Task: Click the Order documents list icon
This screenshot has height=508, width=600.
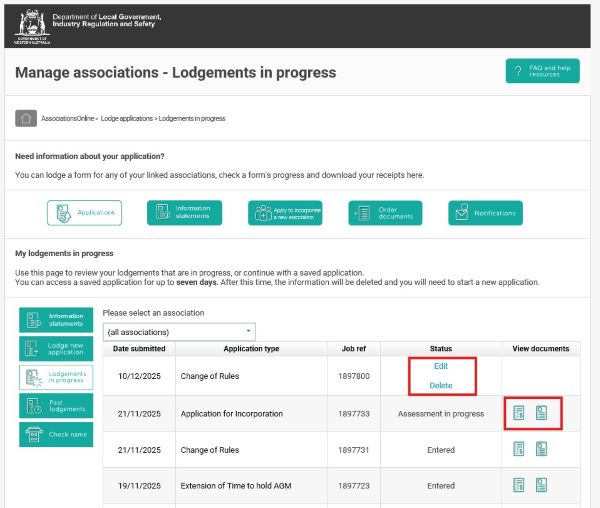Action: (x=362, y=213)
